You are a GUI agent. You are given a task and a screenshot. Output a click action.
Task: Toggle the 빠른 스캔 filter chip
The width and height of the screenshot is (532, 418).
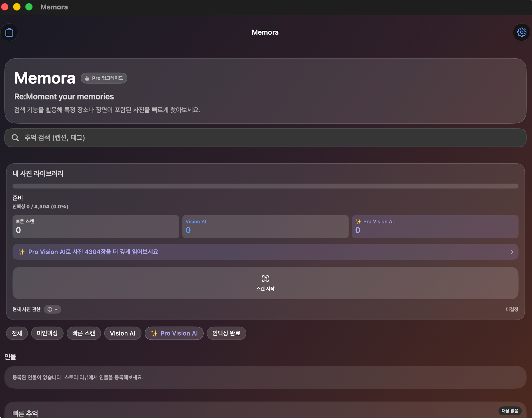pos(84,333)
